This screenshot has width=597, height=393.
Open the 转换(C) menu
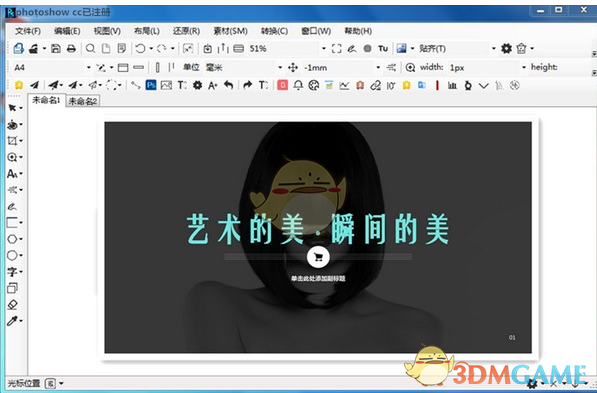click(274, 31)
